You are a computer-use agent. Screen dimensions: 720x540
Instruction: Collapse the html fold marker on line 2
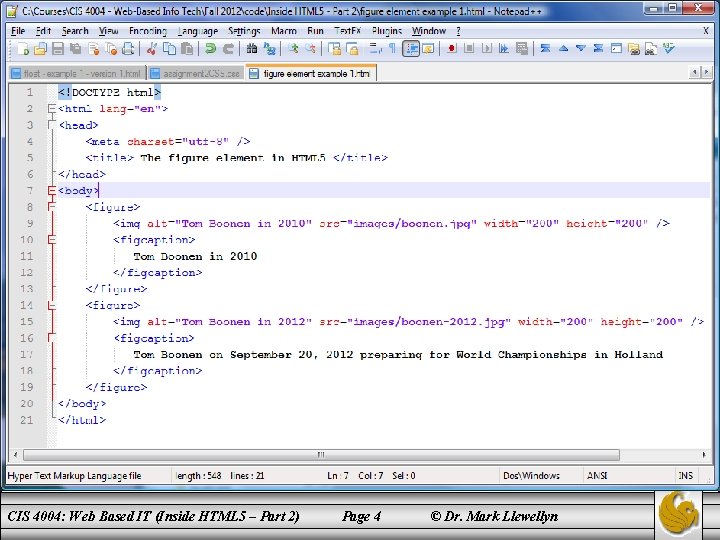[x=51, y=109]
